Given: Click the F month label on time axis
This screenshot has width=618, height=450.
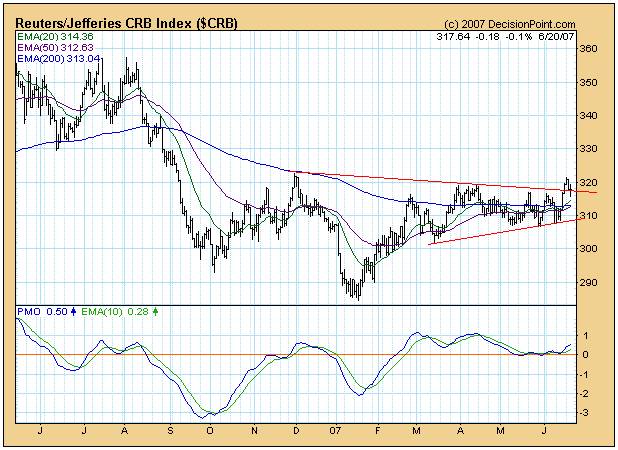Looking at the screenshot, I should pyautogui.click(x=378, y=431).
